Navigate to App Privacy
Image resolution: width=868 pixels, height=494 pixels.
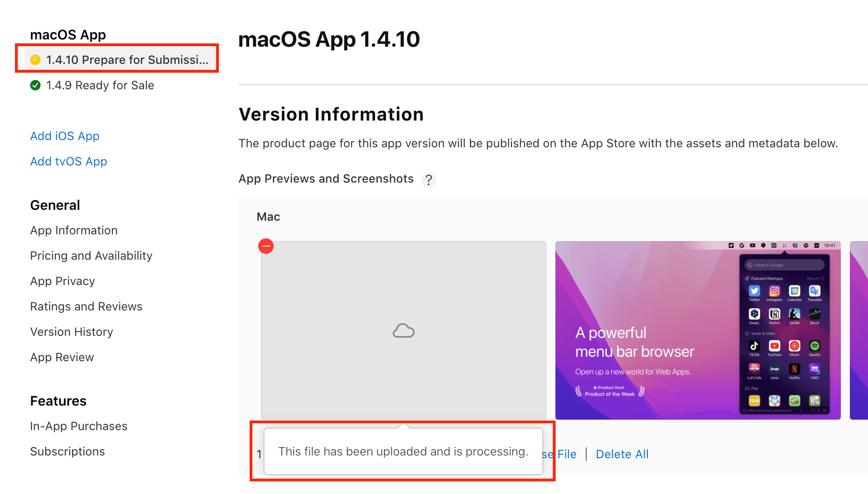(63, 281)
